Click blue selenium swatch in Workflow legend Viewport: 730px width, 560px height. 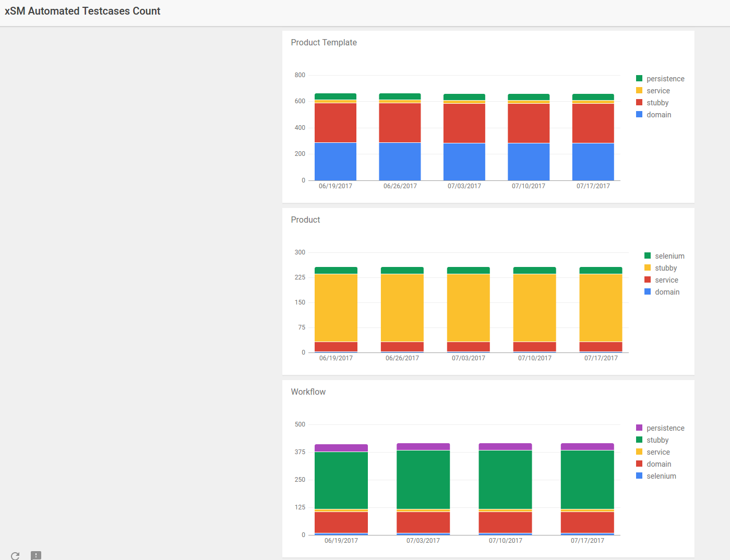(x=639, y=476)
